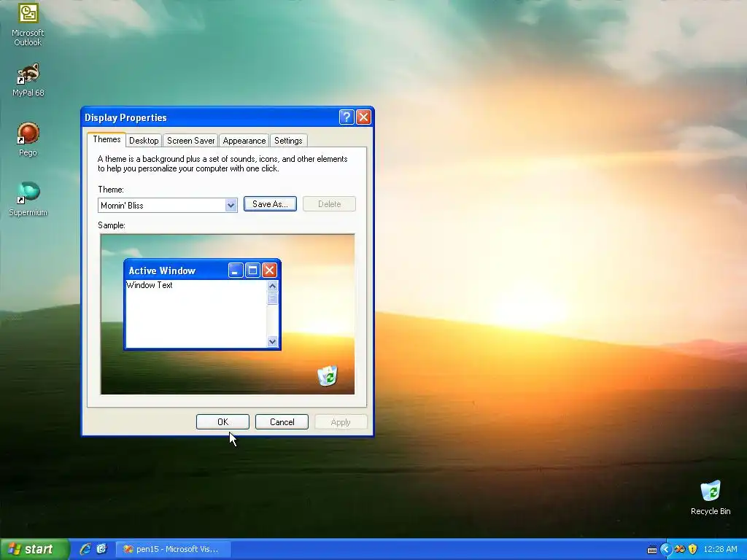Switch to the Appearance tab
This screenshot has height=560, width=747.
244,141
